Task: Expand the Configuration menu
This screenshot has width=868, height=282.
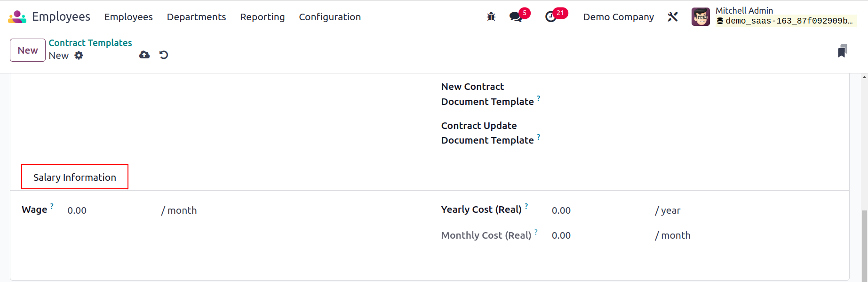Action: (x=330, y=17)
